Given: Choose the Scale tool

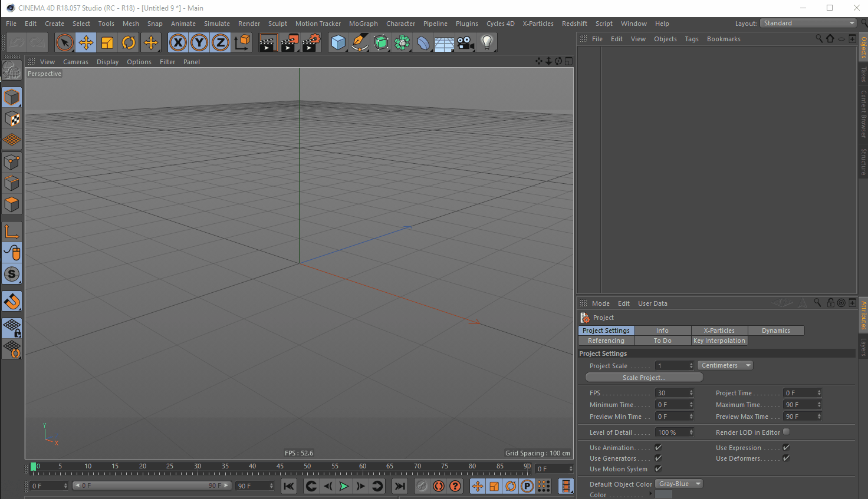Looking at the screenshot, I should tap(107, 42).
